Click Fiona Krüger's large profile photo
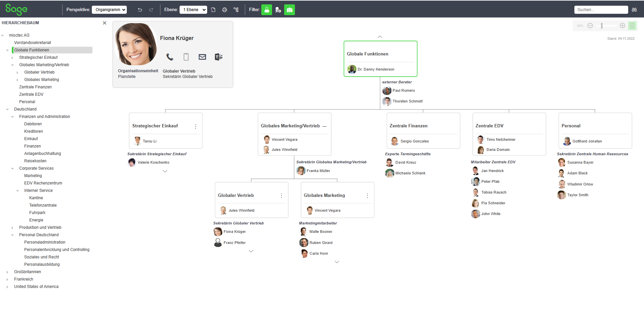Viewport: 644px width, 334px height. 136,44
